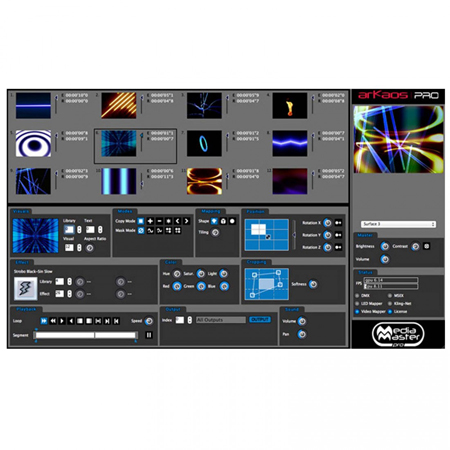The image size is (450, 450).
Task: Click the play backward triangle button
Action: [x=71, y=321]
